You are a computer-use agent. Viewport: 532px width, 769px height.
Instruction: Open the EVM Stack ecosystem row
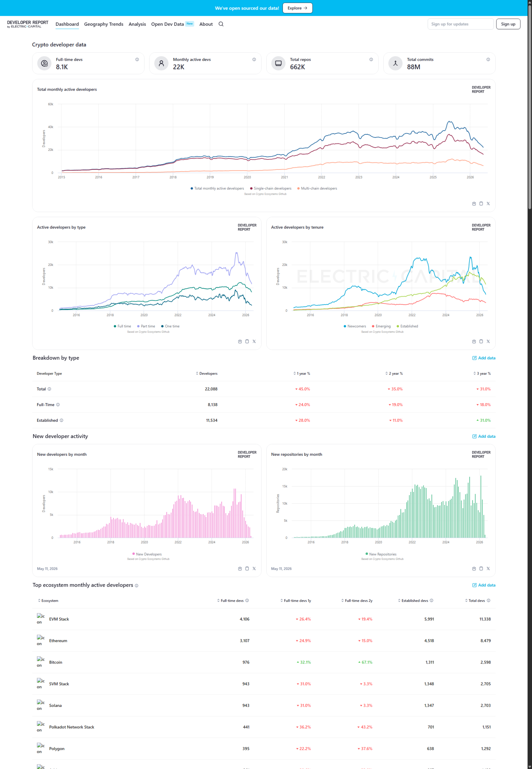point(264,619)
